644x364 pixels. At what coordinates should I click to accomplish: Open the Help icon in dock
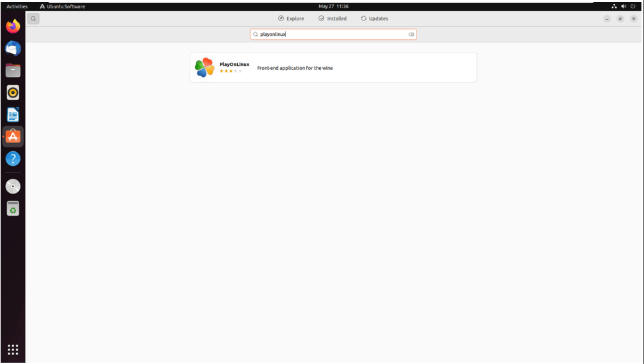(x=13, y=158)
